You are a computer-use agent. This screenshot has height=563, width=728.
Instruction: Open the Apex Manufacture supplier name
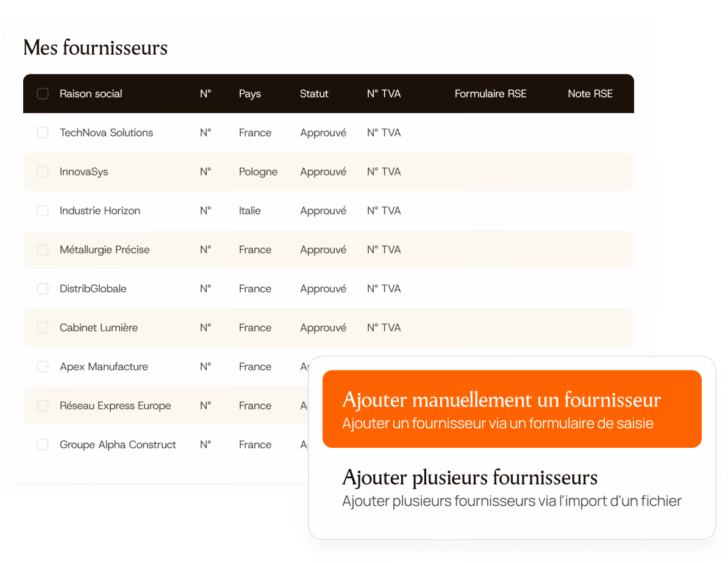tap(104, 367)
